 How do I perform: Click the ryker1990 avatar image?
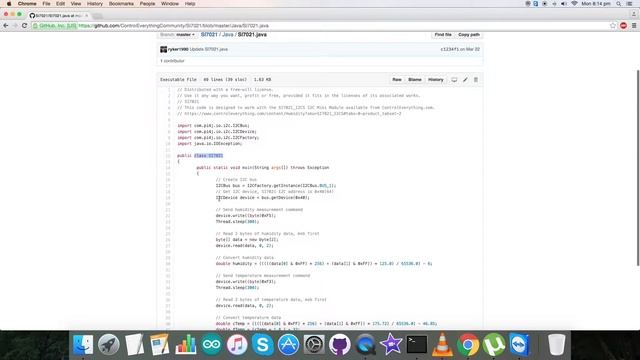pos(163,49)
